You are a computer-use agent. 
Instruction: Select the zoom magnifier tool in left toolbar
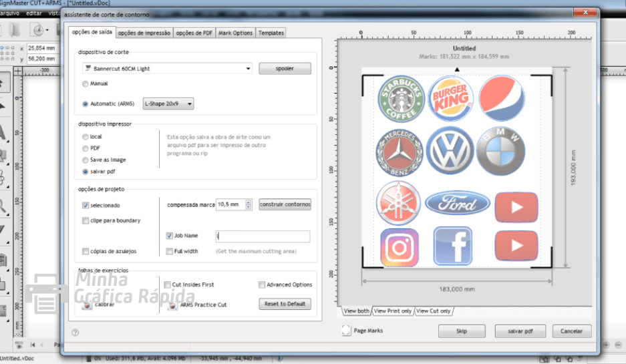(x=3, y=207)
